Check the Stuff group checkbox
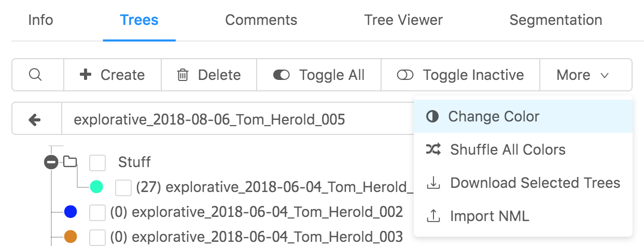644x246 pixels. click(97, 162)
